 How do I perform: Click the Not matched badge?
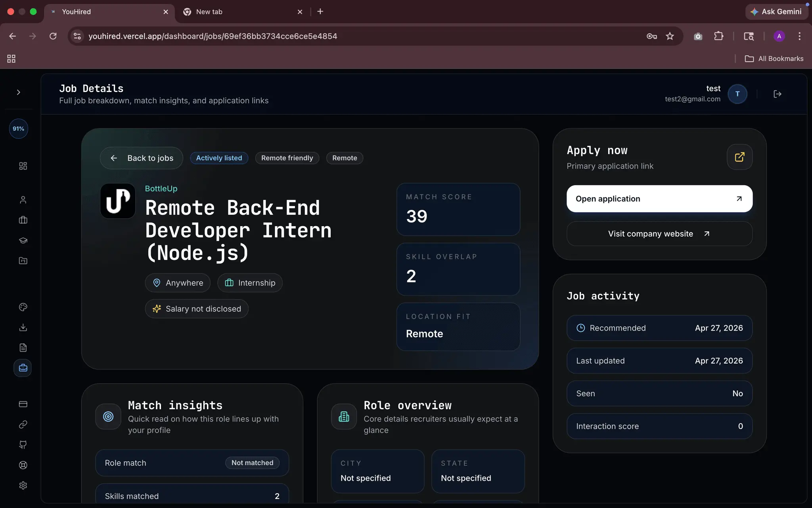pos(252,463)
